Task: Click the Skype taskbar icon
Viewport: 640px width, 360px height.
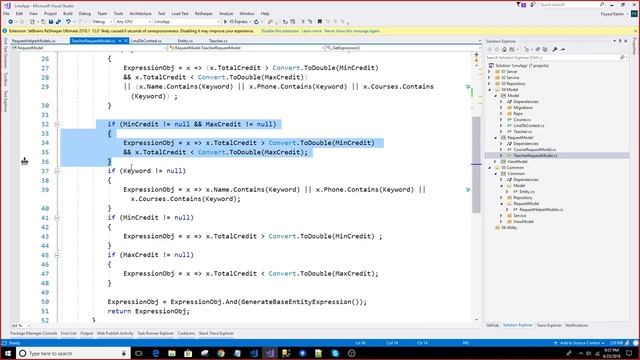Action: click(x=335, y=353)
